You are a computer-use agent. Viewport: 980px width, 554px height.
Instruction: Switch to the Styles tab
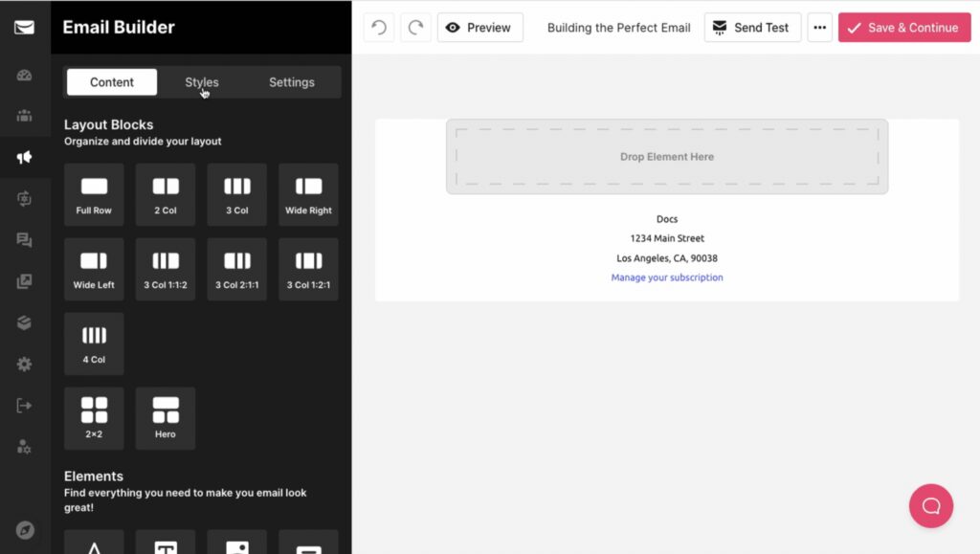(202, 82)
